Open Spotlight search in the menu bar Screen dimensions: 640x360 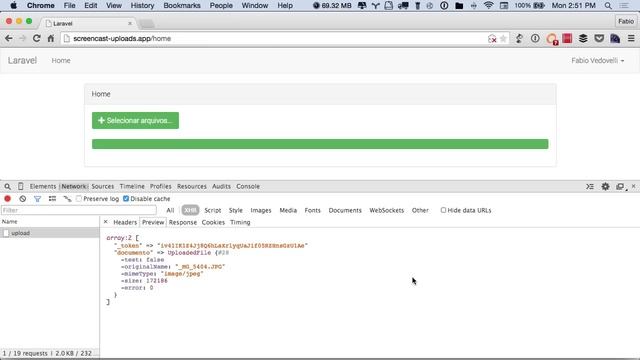[608, 6]
